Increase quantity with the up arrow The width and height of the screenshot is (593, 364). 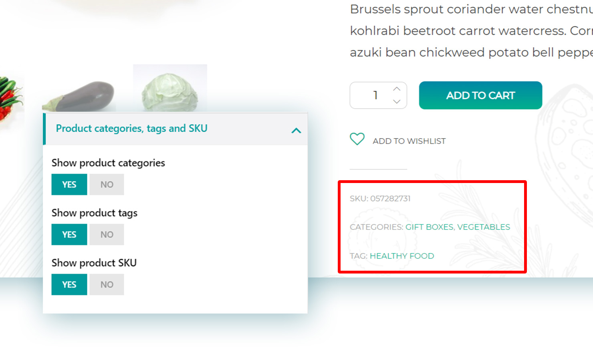pyautogui.click(x=397, y=89)
